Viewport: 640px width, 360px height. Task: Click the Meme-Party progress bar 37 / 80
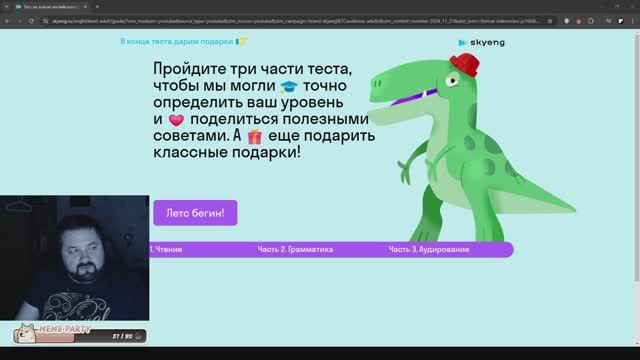80,336
